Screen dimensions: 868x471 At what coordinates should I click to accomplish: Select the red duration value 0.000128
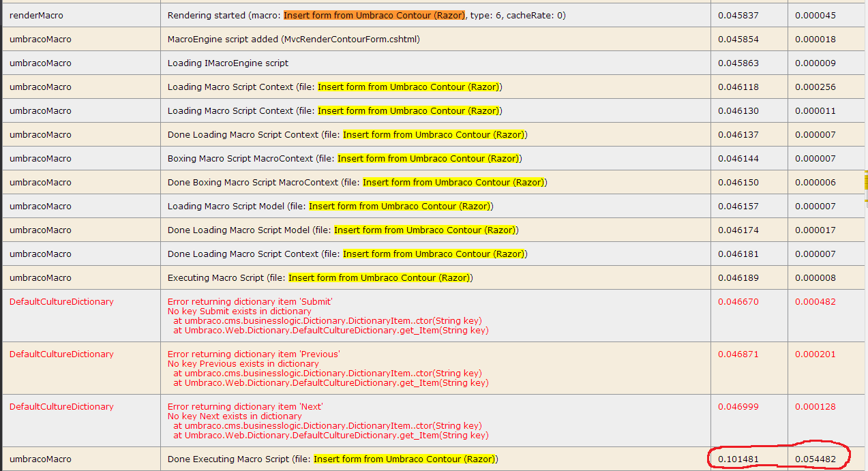815,406
